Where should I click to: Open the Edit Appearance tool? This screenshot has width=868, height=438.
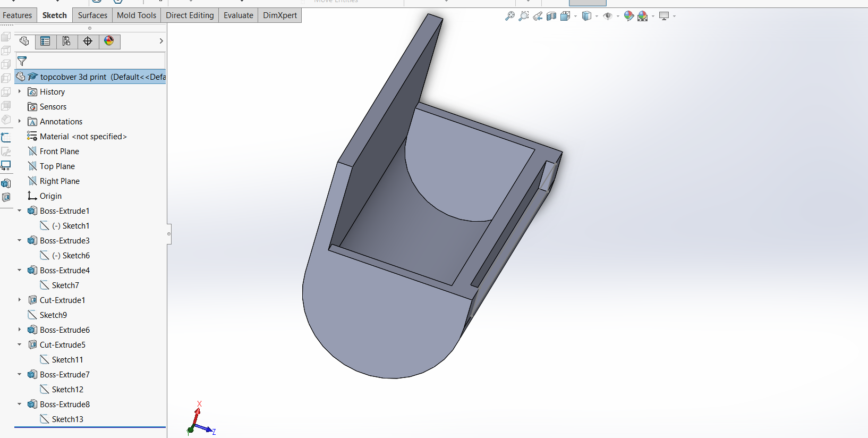coord(629,16)
